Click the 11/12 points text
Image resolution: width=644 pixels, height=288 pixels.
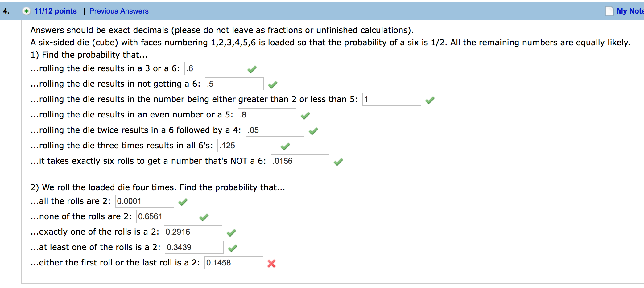coord(56,11)
